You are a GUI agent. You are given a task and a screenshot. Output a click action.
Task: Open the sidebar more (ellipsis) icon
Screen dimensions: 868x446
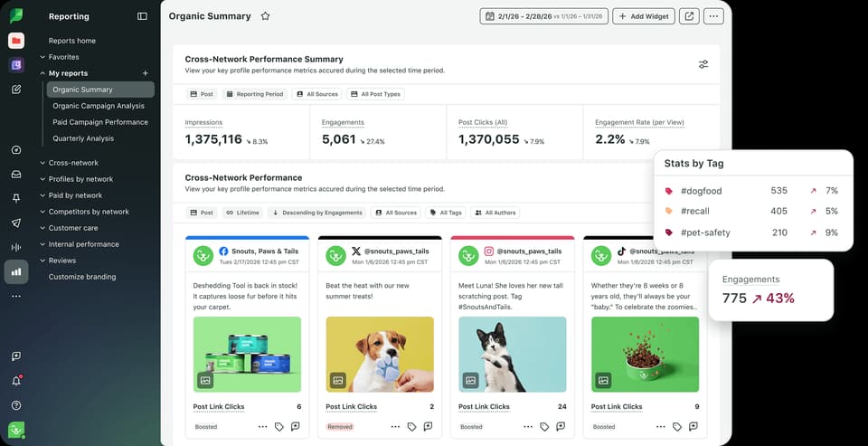click(x=16, y=296)
